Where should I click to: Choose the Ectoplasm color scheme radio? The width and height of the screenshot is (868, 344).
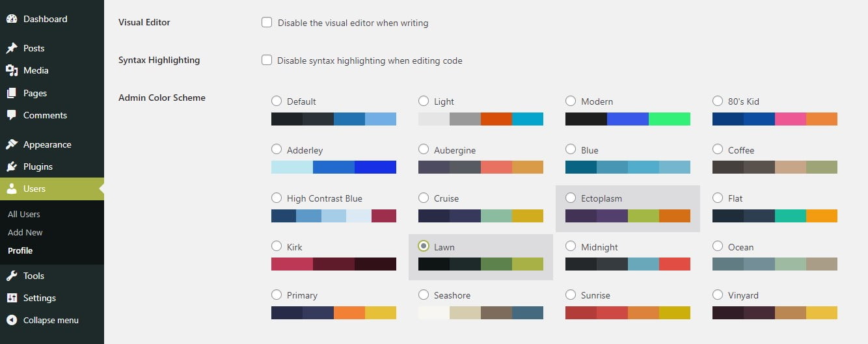[x=571, y=198]
